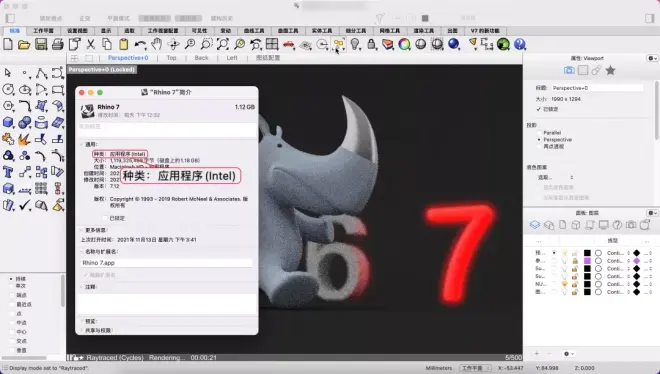
Task: Click the layers stack icon in layer panel
Action: [535, 225]
